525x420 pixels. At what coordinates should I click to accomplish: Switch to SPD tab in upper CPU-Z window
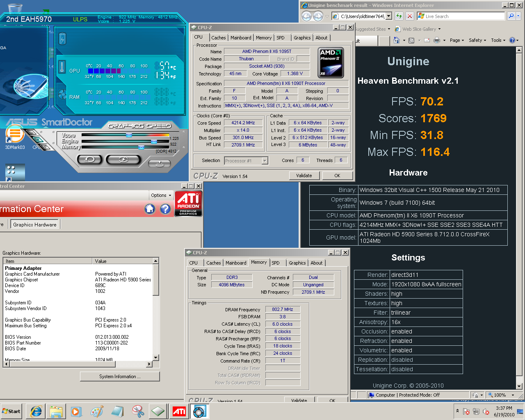click(281, 38)
